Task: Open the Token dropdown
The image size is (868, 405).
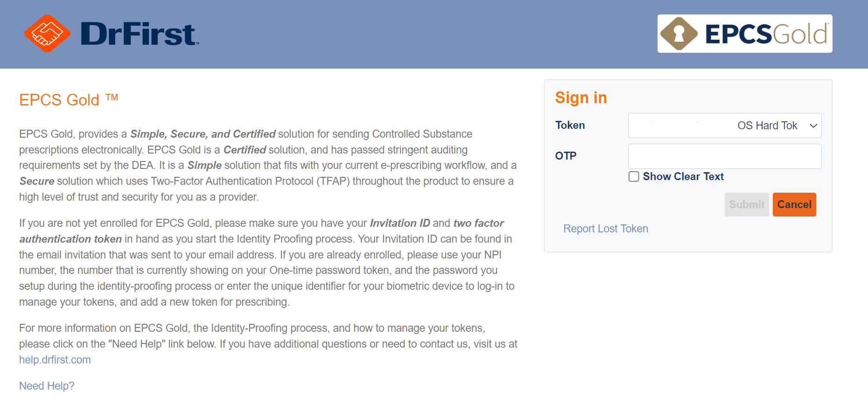Action: (725, 126)
